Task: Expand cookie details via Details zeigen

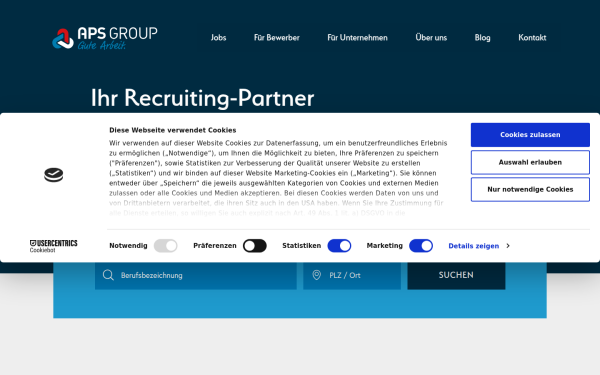Action: (479, 246)
